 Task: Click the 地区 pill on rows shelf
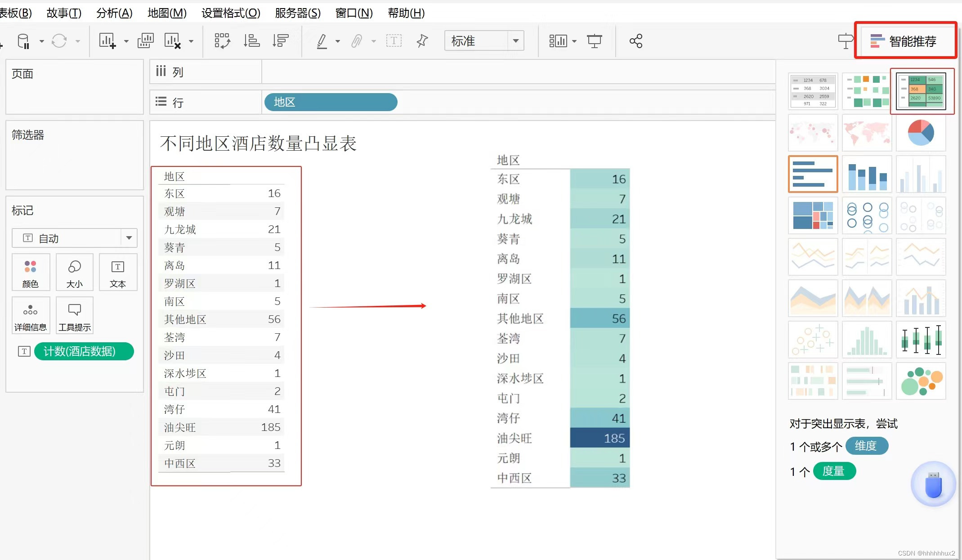tap(331, 102)
